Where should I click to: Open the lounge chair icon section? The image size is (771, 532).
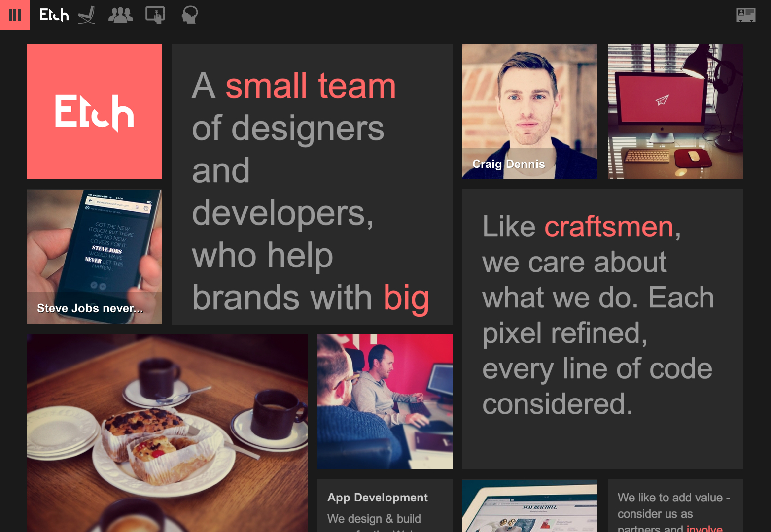(87, 15)
